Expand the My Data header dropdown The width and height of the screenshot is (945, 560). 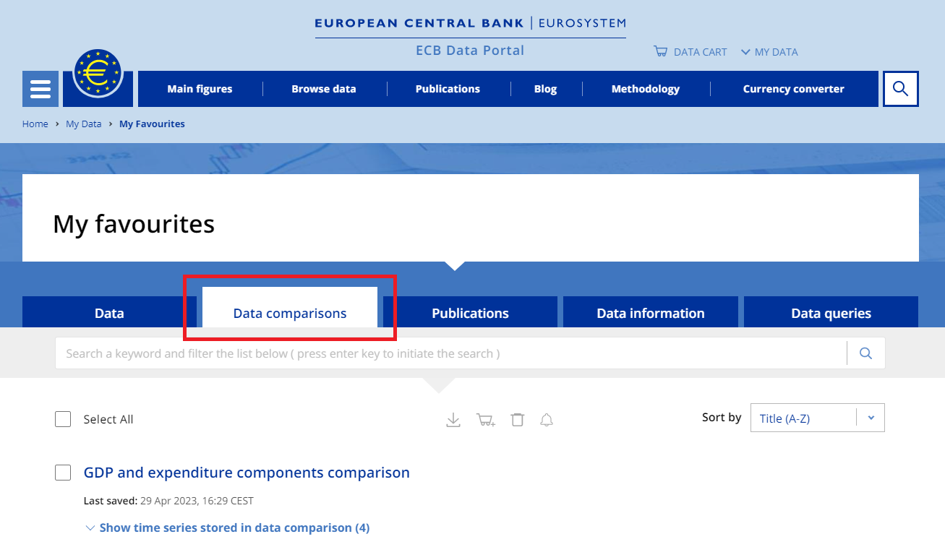coord(769,52)
